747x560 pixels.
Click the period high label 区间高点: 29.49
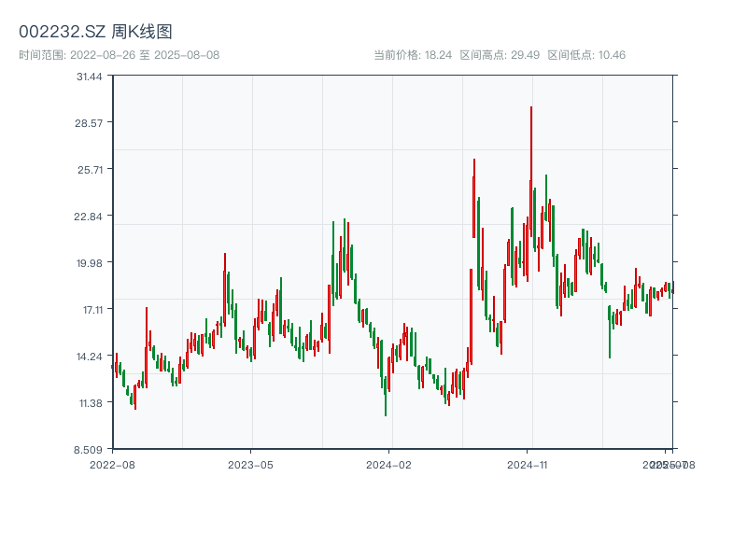(x=500, y=55)
